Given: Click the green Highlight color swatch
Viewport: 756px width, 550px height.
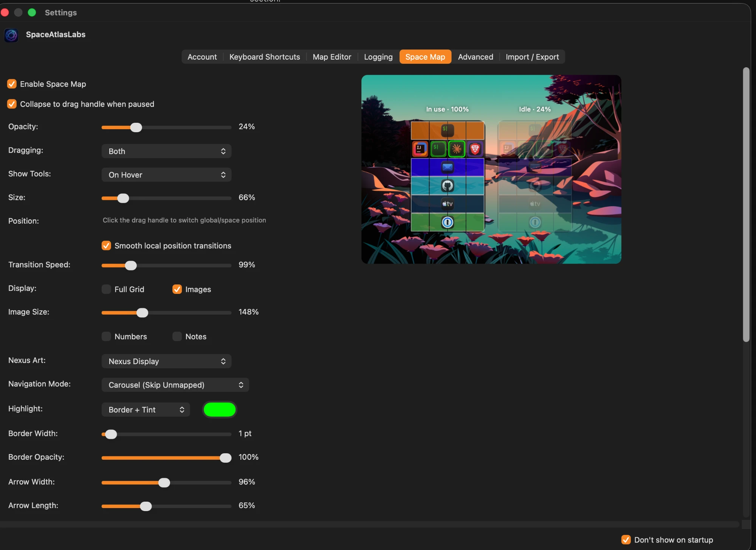Looking at the screenshot, I should pyautogui.click(x=220, y=410).
